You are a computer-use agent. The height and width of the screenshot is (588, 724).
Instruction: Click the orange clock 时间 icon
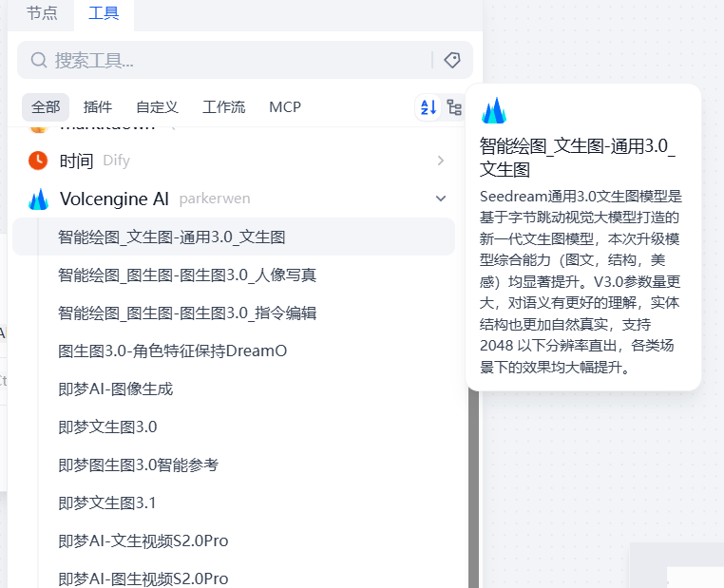coord(38,161)
